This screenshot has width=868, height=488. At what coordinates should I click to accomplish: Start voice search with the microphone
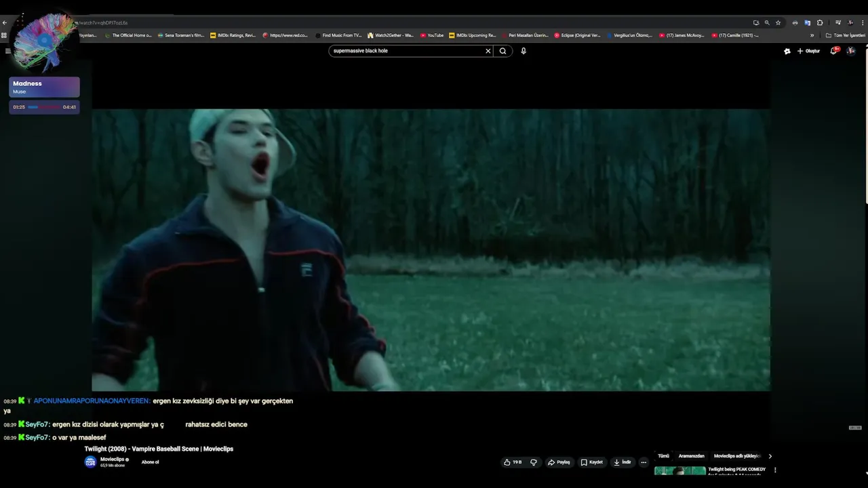point(524,51)
